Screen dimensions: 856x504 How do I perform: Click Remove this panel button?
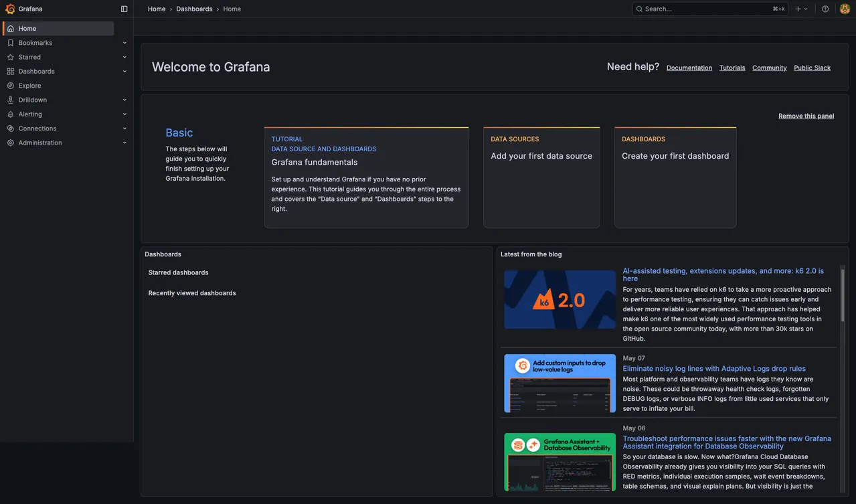pos(806,116)
